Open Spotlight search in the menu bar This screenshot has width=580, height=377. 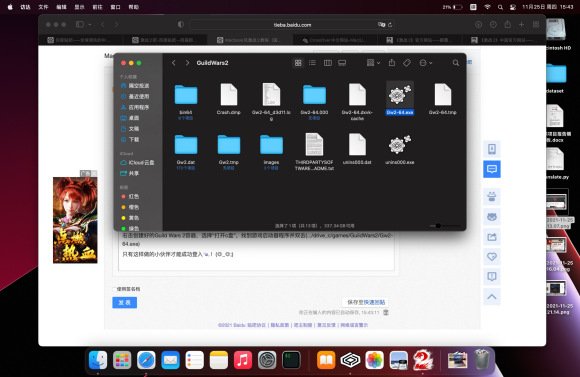point(500,7)
